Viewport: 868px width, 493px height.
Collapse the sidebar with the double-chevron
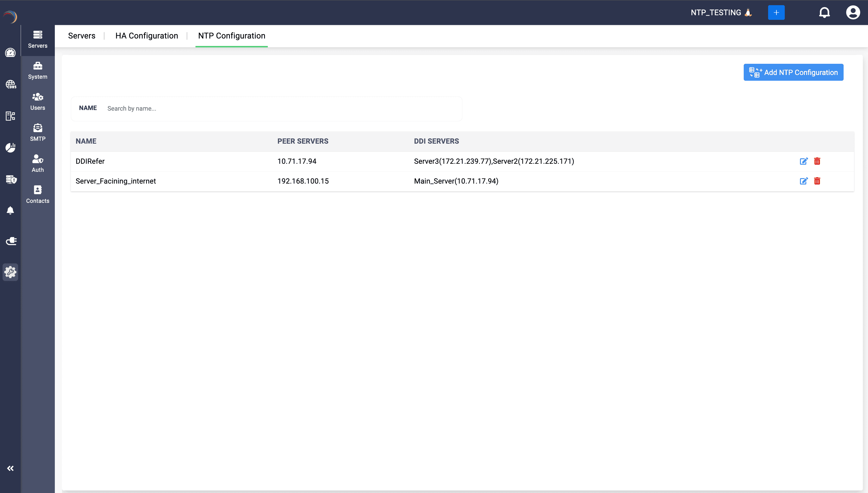(x=11, y=468)
